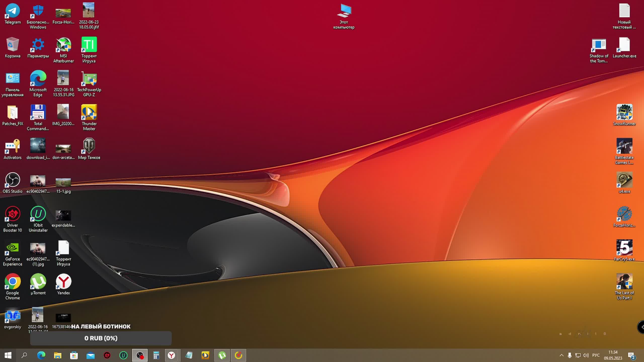Select the TechPowerUp GPU-Z icon
Viewport: 644px width, 362px height.
pos(89,79)
